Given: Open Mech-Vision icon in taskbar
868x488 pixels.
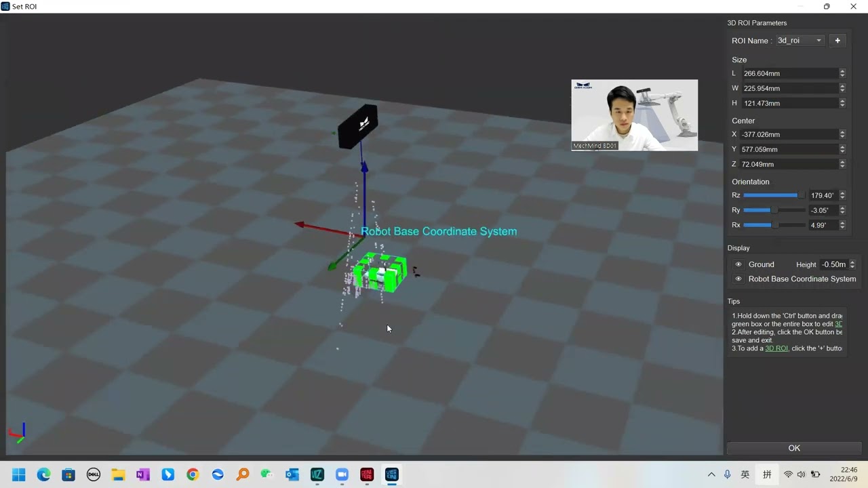Looking at the screenshot, I should pyautogui.click(x=392, y=474).
